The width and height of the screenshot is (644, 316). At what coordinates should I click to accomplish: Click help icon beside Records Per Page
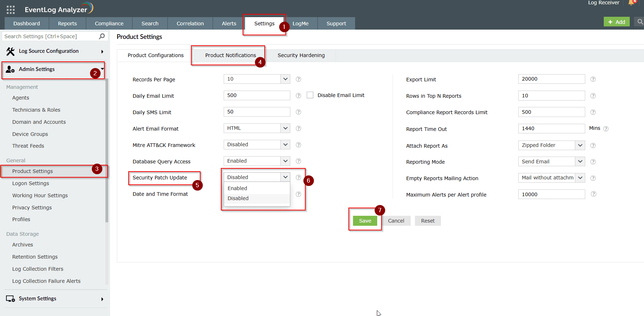298,79
